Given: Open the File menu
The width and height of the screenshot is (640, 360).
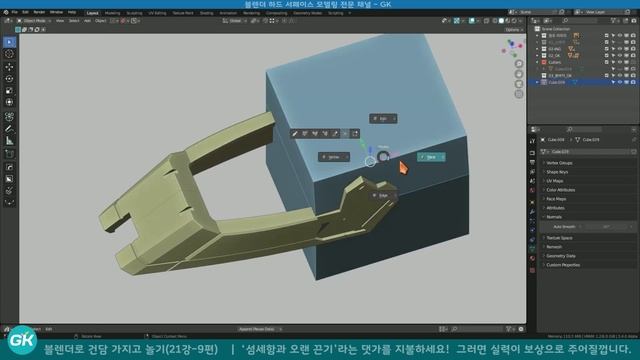Looking at the screenshot, I should click(x=15, y=12).
